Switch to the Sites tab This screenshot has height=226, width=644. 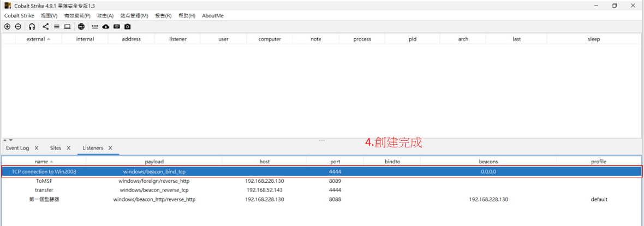[x=56, y=148]
